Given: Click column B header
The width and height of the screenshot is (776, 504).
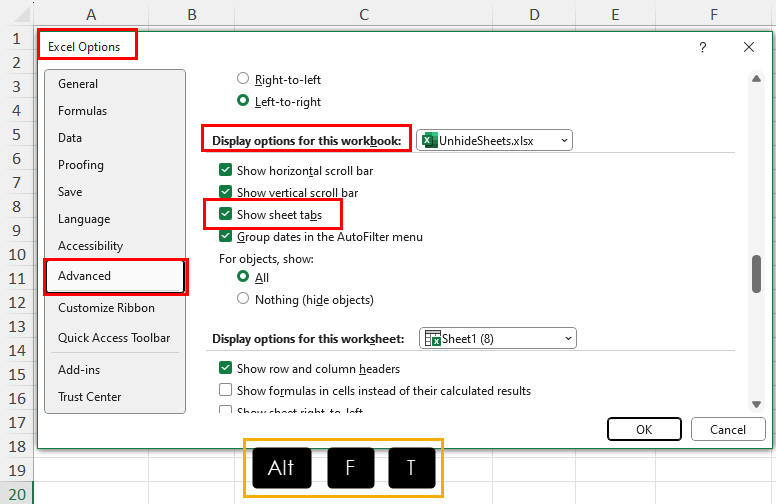Looking at the screenshot, I should [x=192, y=14].
